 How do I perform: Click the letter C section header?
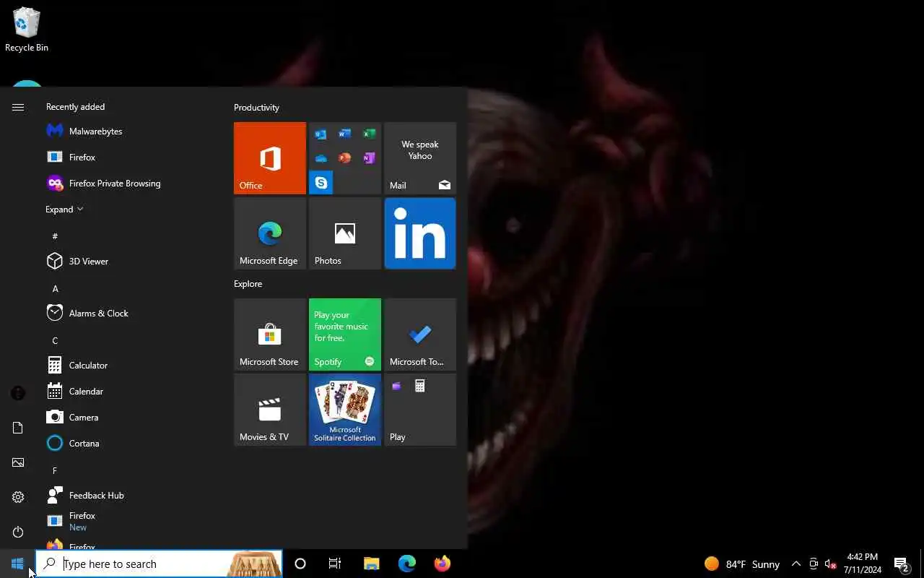pyautogui.click(x=55, y=340)
